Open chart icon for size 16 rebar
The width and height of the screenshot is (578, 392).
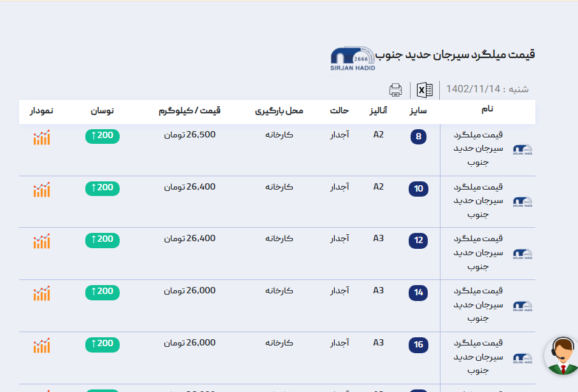tap(41, 346)
